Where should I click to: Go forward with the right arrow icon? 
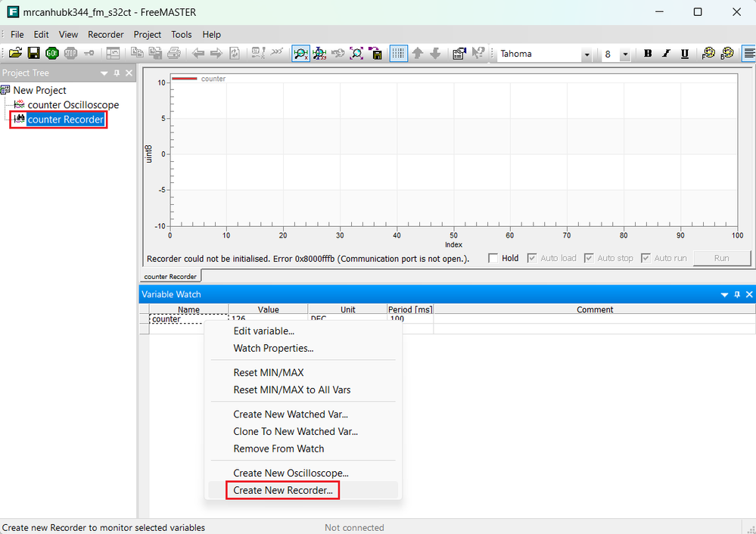(x=216, y=53)
